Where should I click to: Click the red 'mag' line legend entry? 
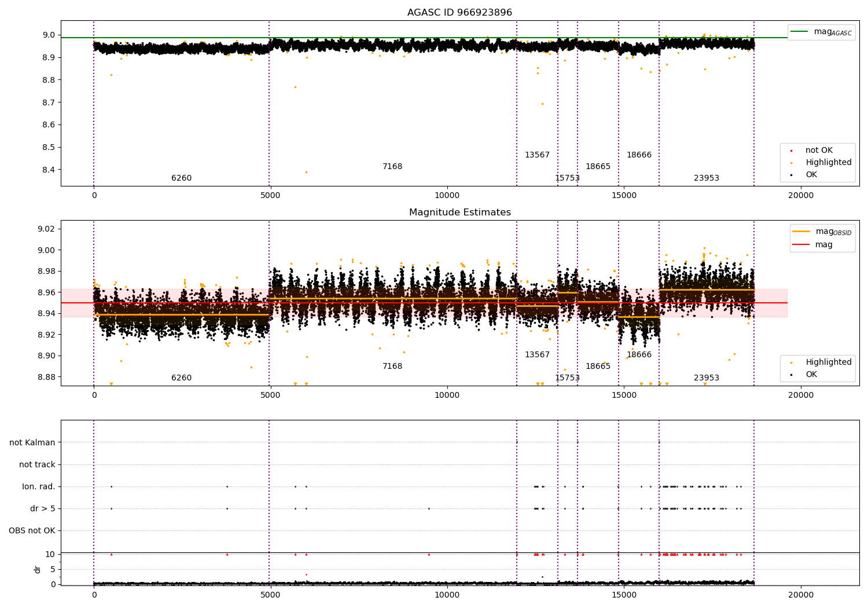coord(824,245)
